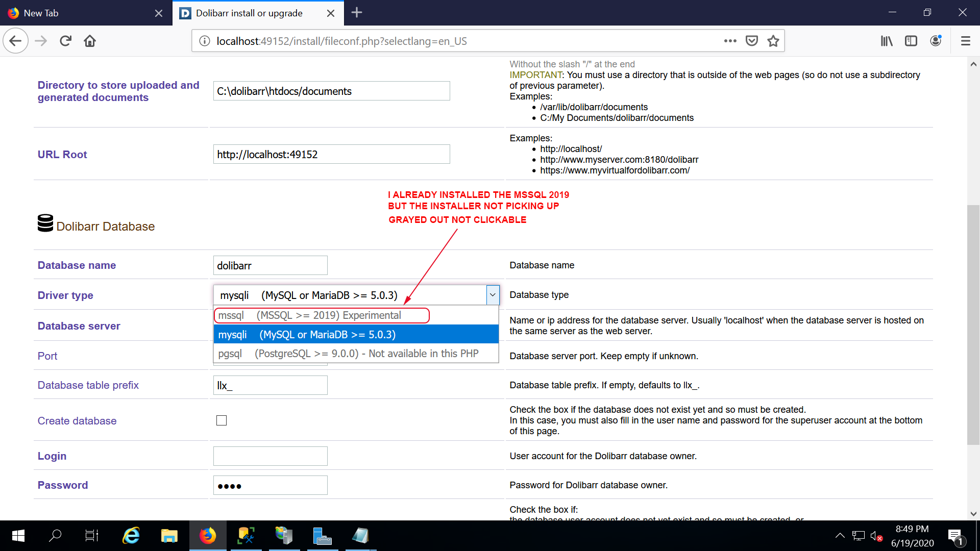
Task: Collapse the Driver type dropdown arrow
Action: [x=493, y=295]
